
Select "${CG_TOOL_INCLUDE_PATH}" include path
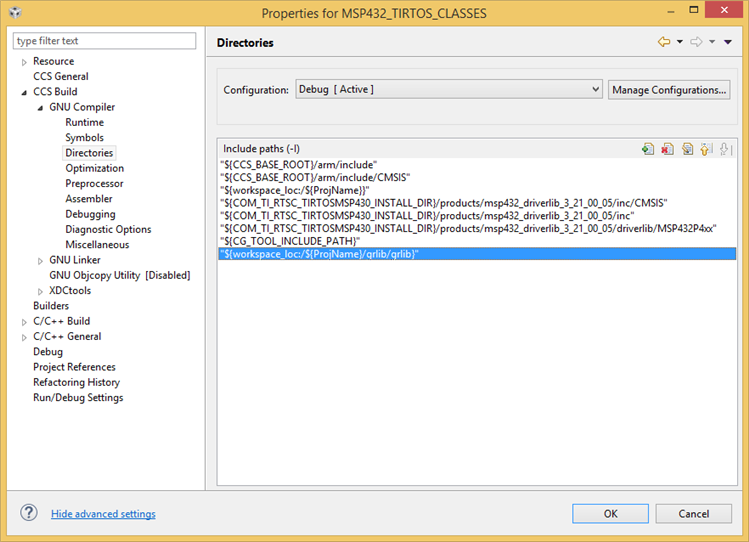point(477,241)
